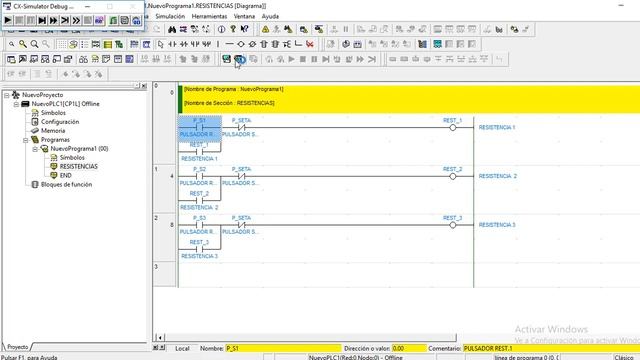
Task: Click the Replace icon next to binoculars
Action: tap(183, 29)
